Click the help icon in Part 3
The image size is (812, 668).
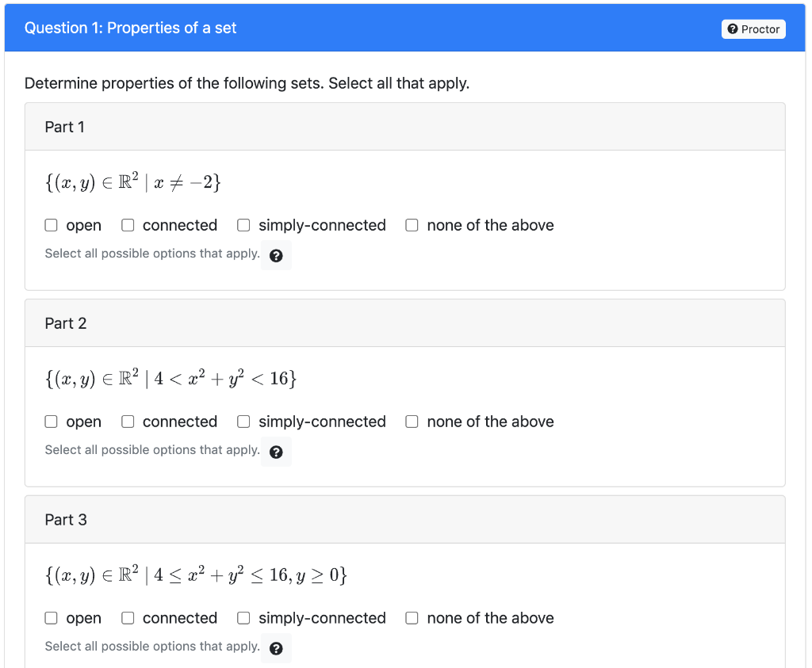click(x=276, y=647)
